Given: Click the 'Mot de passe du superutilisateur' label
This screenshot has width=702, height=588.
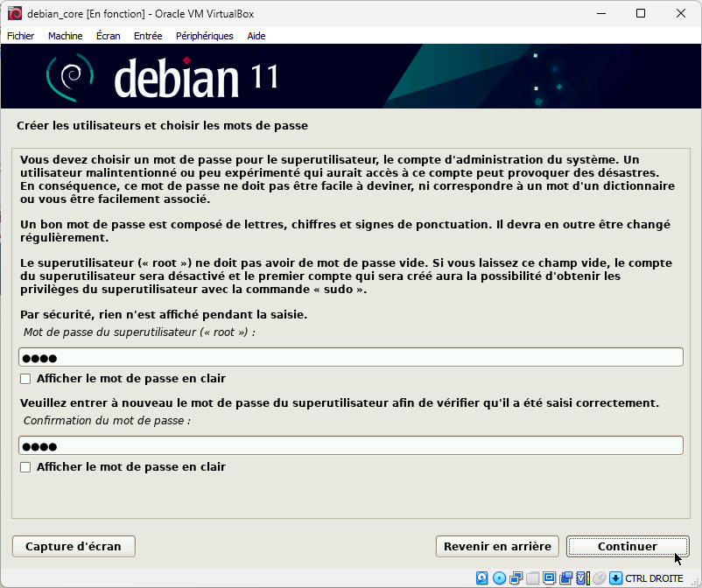Looking at the screenshot, I should pos(139,332).
